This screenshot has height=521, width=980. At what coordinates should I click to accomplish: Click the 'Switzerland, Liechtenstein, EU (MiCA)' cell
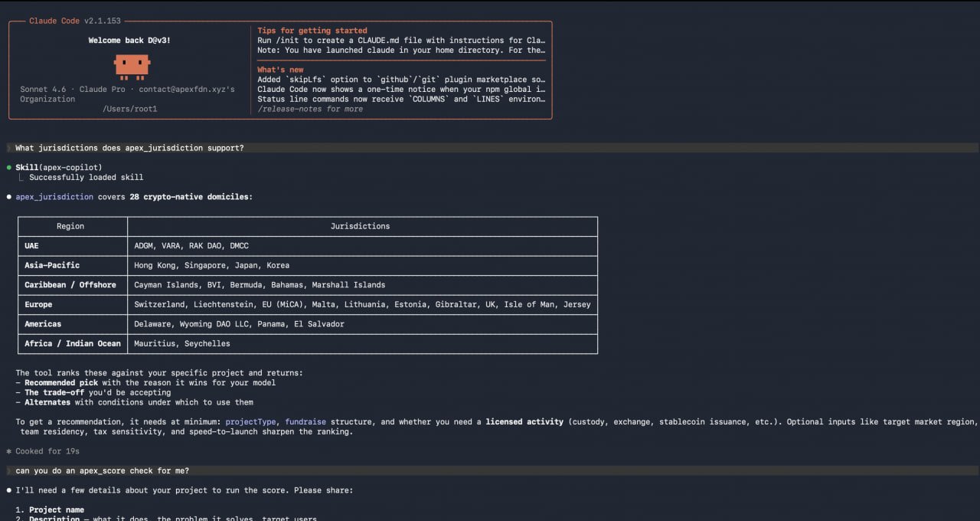(x=362, y=304)
